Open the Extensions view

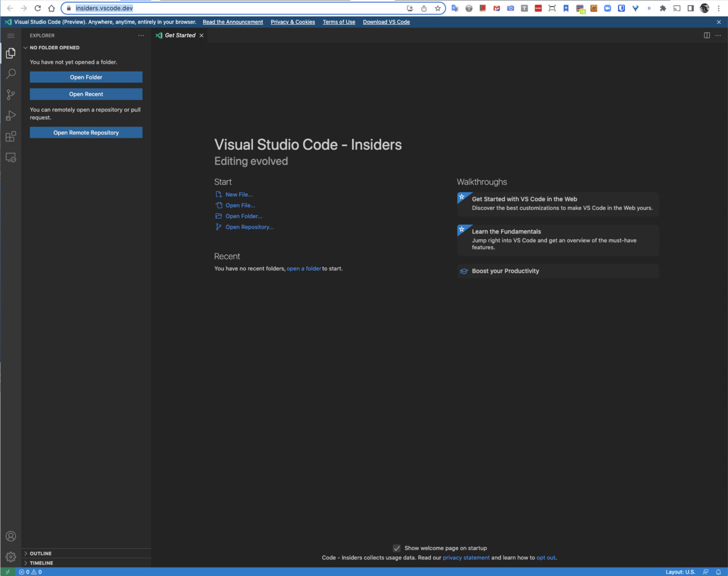pyautogui.click(x=10, y=136)
